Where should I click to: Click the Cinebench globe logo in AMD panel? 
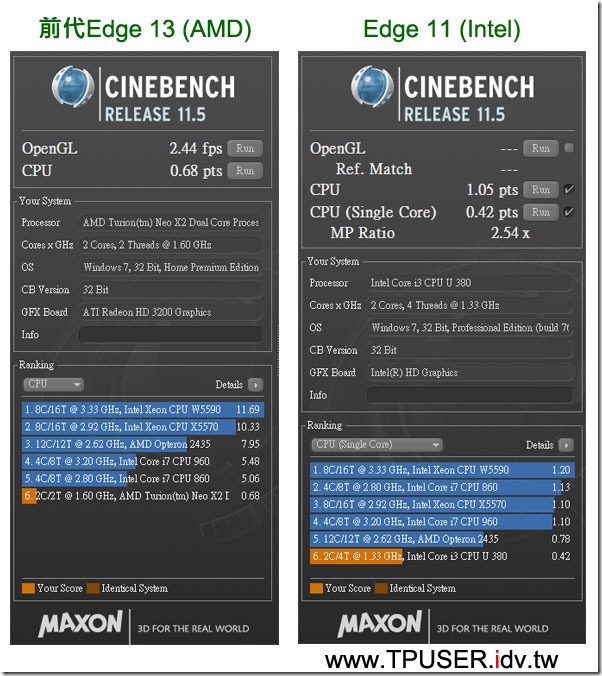pyautogui.click(x=73, y=86)
